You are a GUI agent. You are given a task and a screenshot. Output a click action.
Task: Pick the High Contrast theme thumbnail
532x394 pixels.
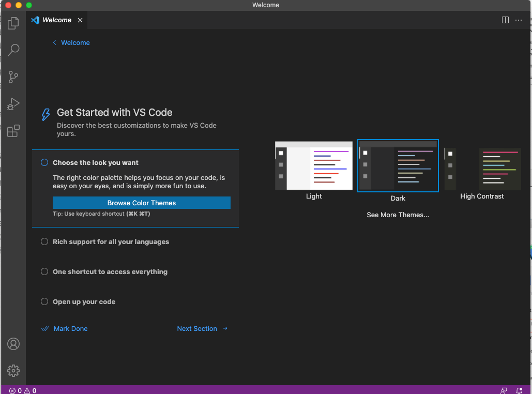tap(482, 169)
